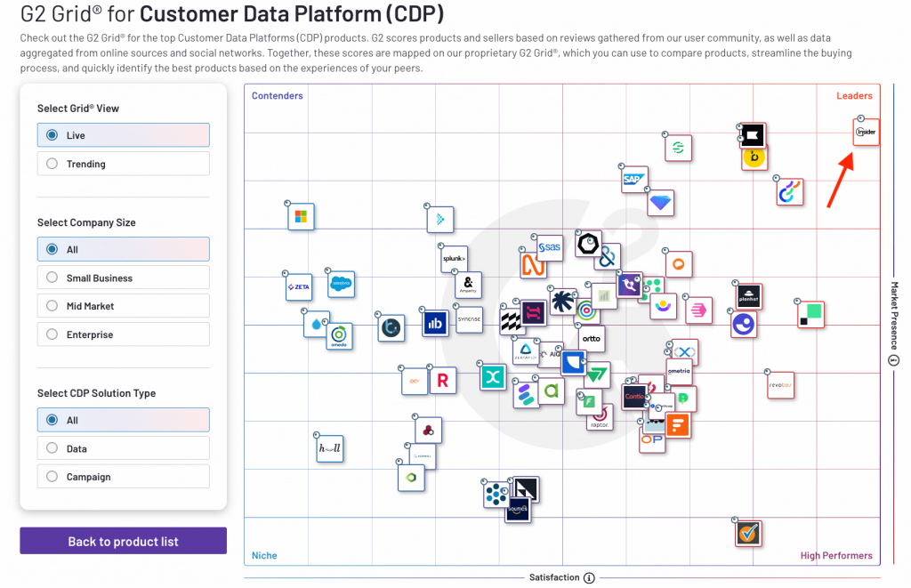
Task: Click the Revotas logo near the right edge
Action: coord(780,385)
